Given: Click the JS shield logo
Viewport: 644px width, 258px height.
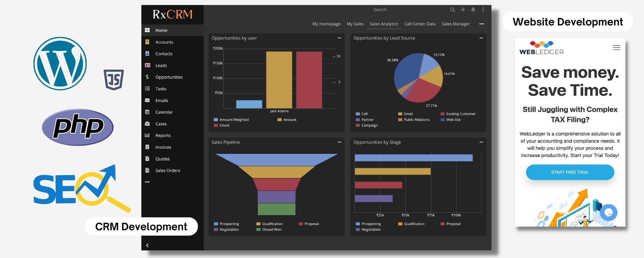Looking at the screenshot, I should (x=114, y=80).
